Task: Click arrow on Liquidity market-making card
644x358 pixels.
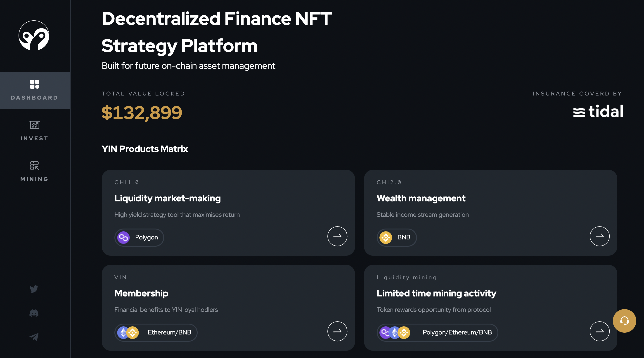Action: point(337,236)
